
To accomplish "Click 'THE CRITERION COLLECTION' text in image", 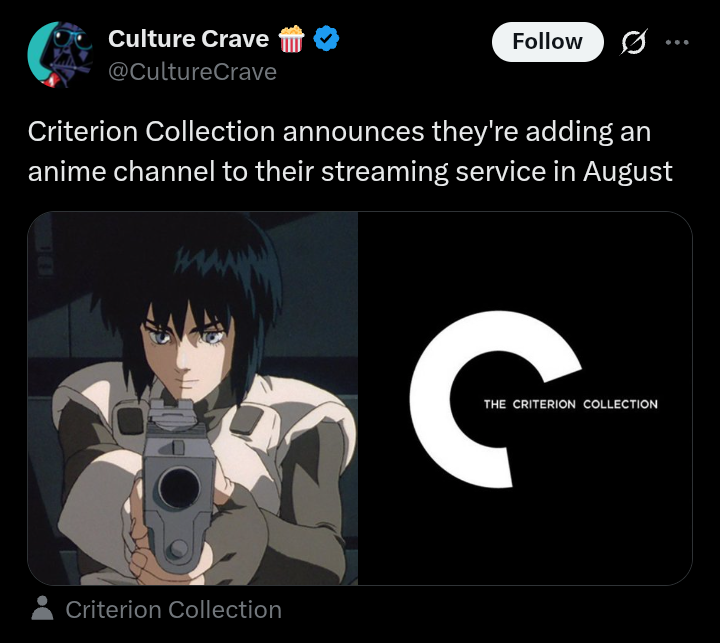I will 570,404.
